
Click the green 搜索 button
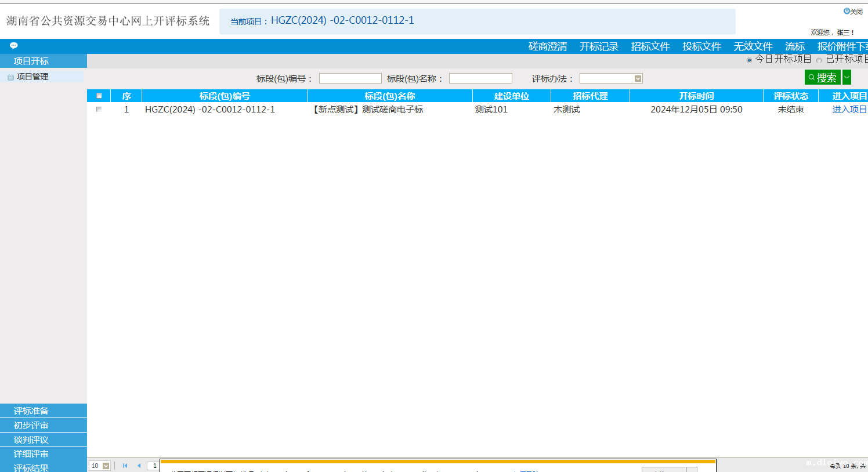pos(822,77)
